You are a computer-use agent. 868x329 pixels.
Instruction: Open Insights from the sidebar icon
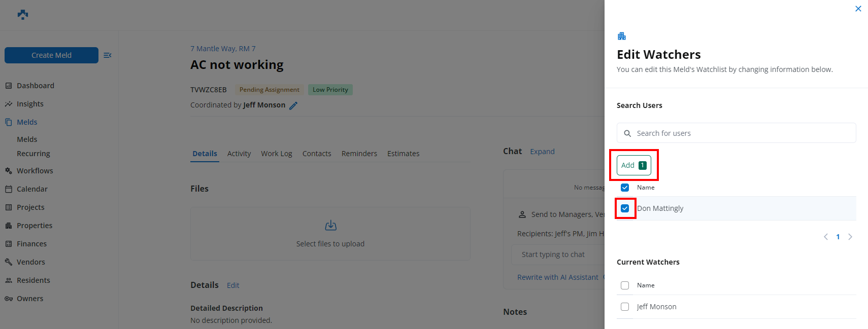pos(9,104)
